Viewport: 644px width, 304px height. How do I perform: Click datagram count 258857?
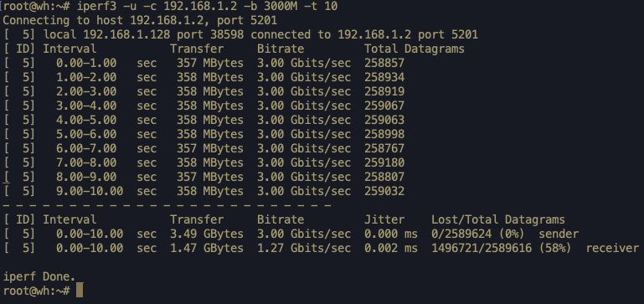(384, 64)
